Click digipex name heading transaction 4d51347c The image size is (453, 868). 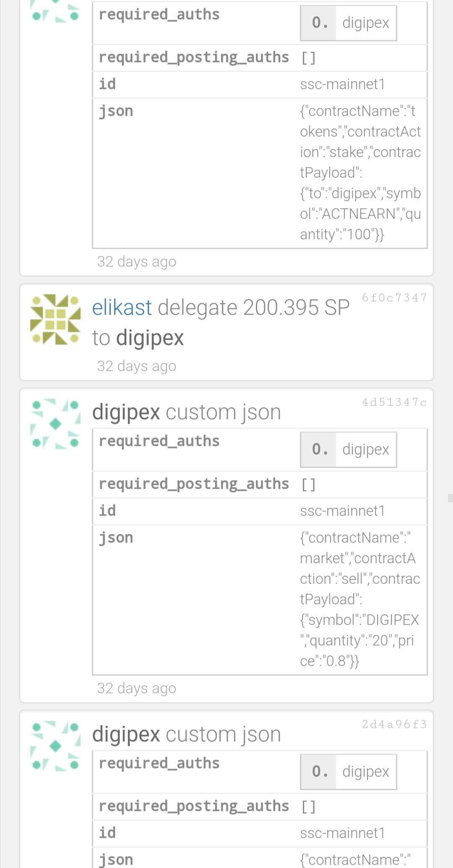[126, 412]
